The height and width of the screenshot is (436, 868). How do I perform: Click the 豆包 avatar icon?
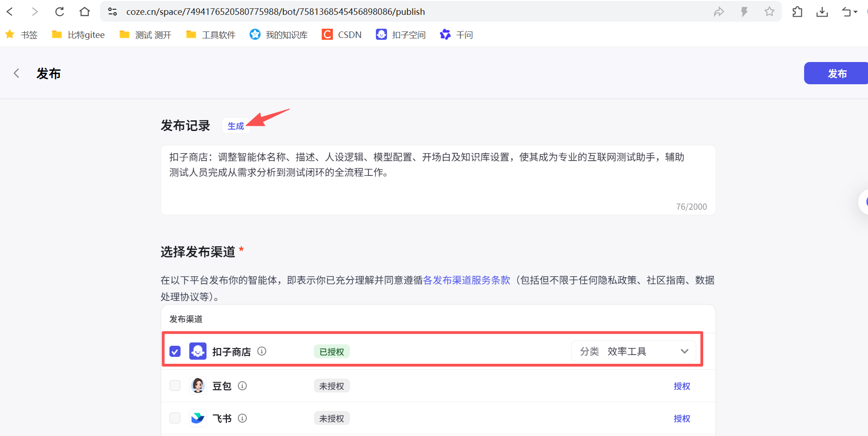tap(198, 386)
